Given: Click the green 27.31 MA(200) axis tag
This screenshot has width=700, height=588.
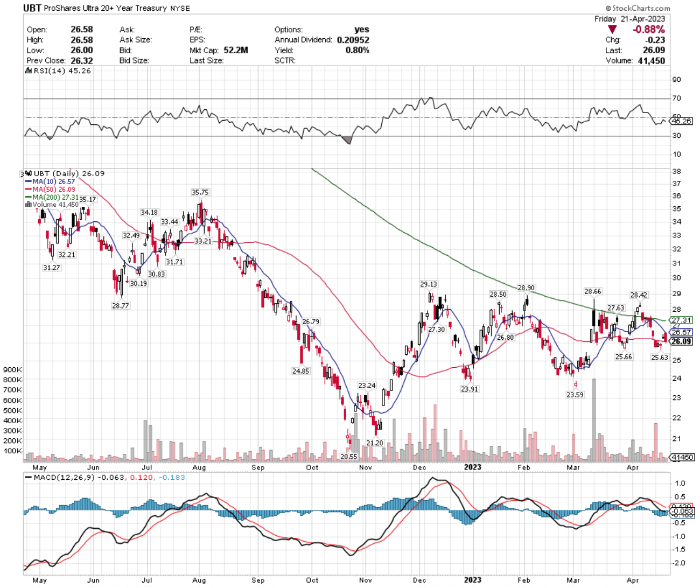Looking at the screenshot, I should coord(682,320).
